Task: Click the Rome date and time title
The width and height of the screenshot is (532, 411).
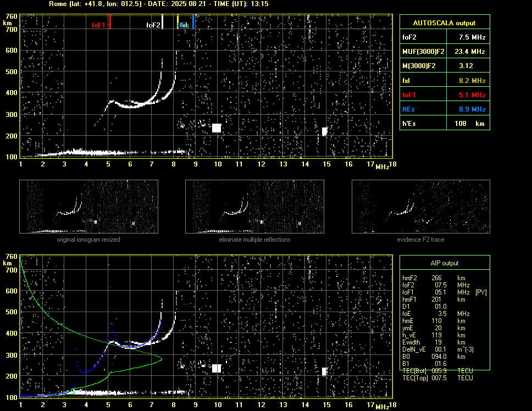Action: coord(159,4)
